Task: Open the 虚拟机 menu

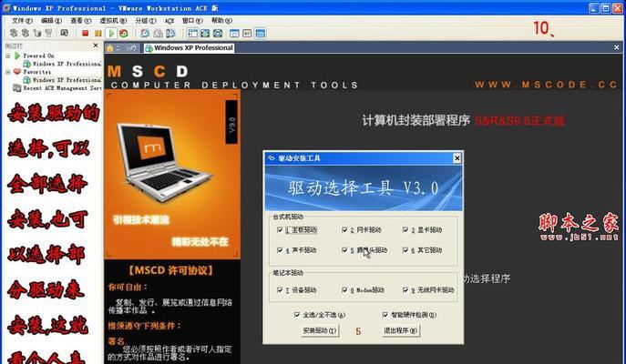Action: pyautogui.click(x=113, y=20)
